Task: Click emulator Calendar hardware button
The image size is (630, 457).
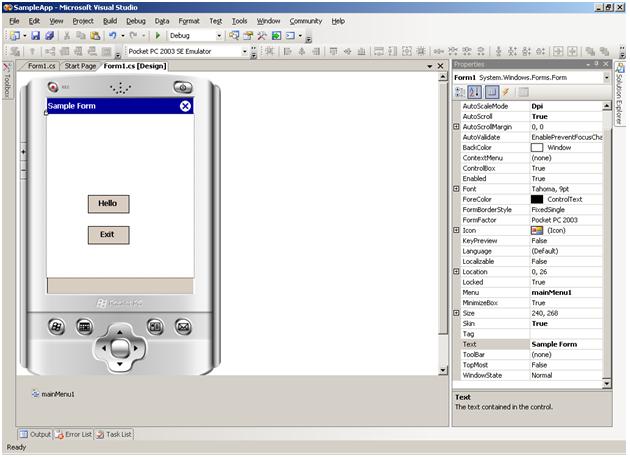Action: (x=84, y=326)
